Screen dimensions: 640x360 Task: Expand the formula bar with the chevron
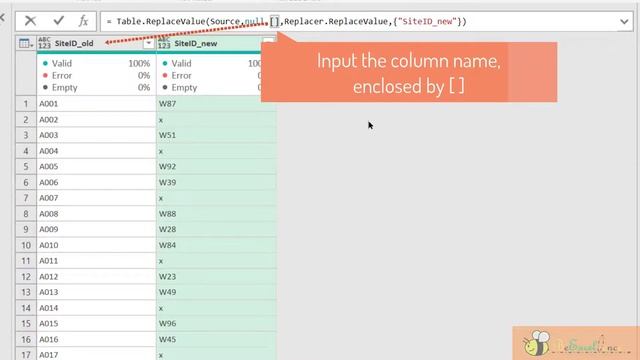[624, 21]
